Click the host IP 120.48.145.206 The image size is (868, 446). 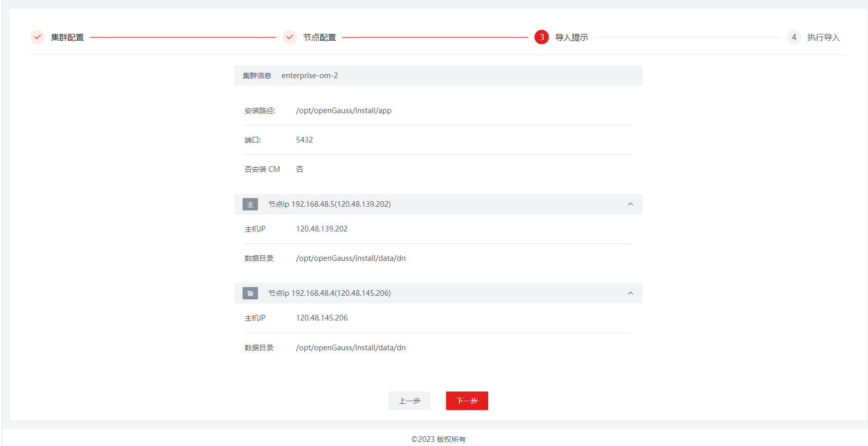[322, 318]
